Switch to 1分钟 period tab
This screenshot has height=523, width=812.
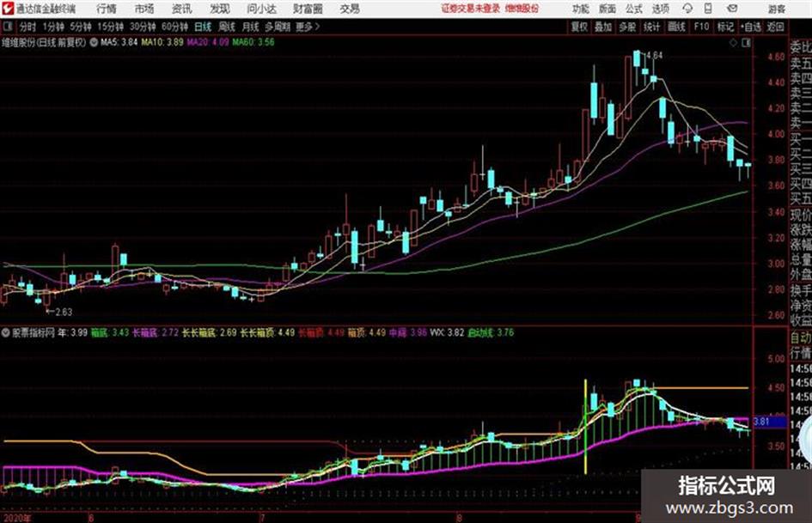point(53,27)
